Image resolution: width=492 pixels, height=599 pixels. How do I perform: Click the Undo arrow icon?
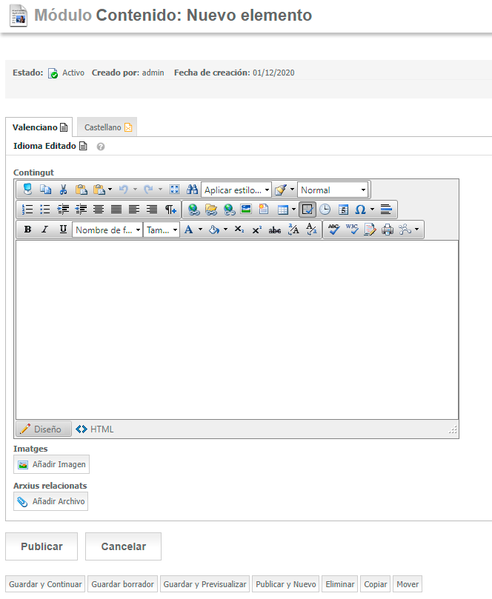[123, 189]
